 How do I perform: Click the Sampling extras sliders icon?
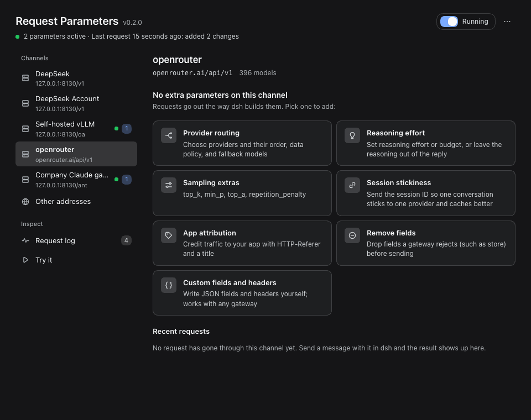point(169,185)
